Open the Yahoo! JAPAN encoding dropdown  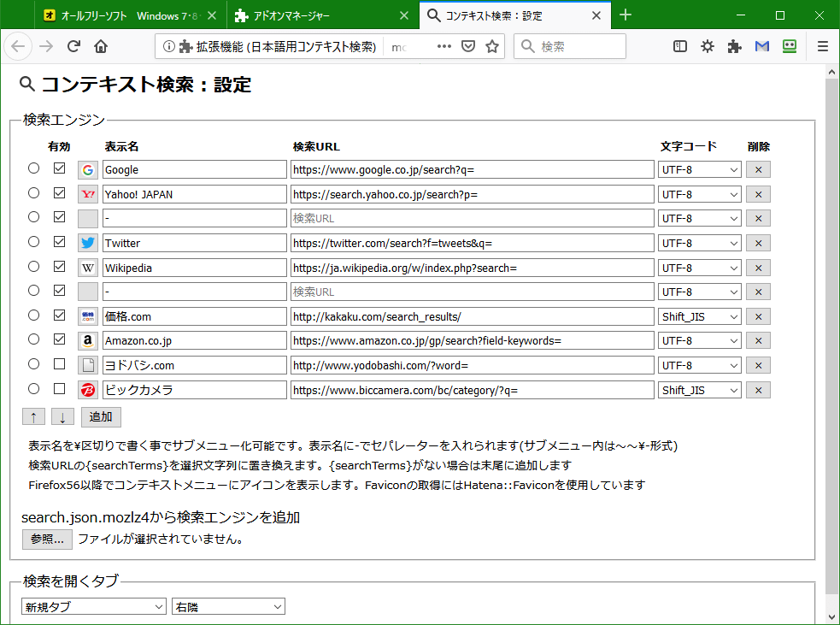click(x=700, y=195)
